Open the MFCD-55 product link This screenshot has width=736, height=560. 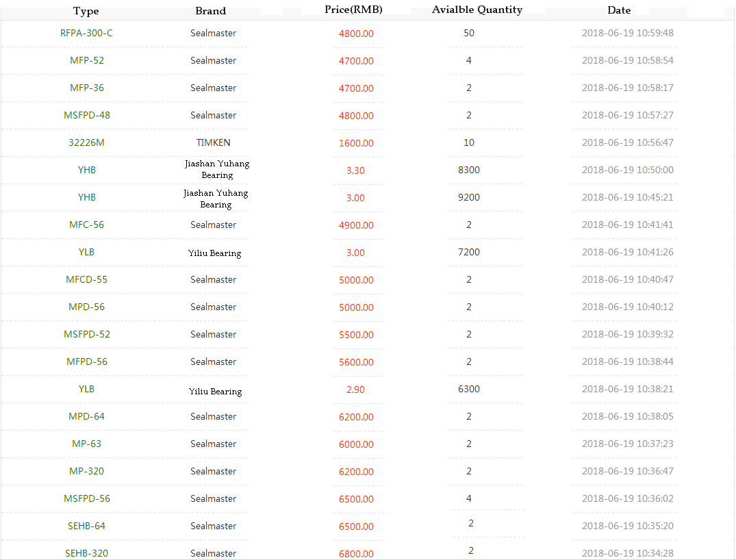pos(87,279)
